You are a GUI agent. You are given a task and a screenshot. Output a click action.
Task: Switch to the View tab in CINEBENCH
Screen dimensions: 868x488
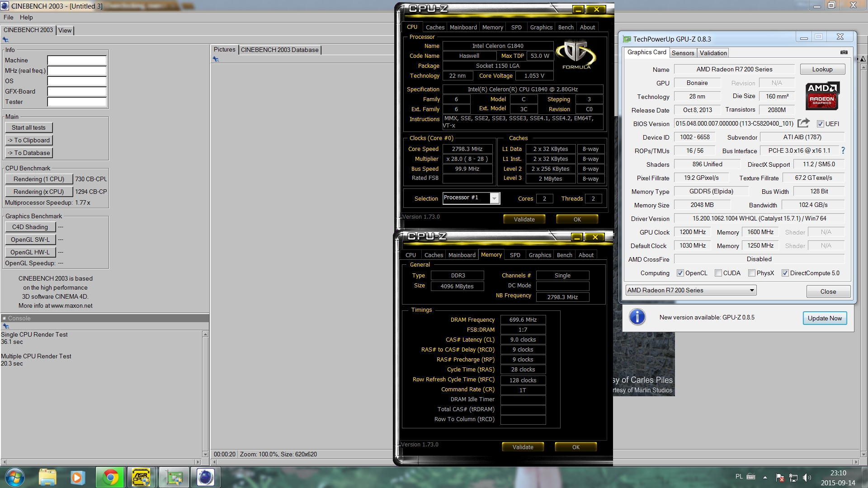pyautogui.click(x=65, y=30)
